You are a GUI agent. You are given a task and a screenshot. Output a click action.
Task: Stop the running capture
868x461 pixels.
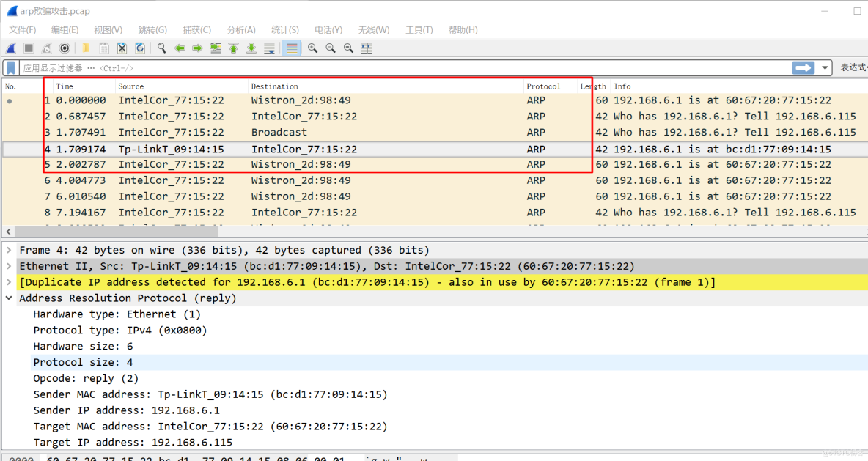click(x=29, y=48)
